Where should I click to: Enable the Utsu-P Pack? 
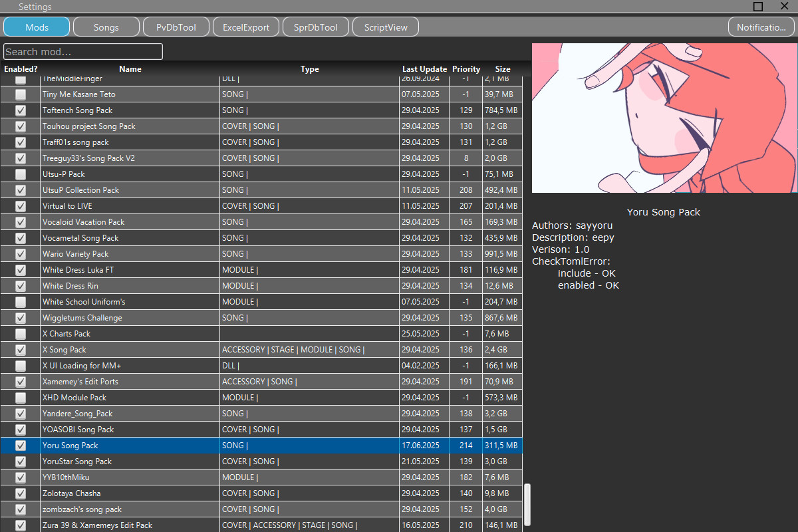click(20, 174)
